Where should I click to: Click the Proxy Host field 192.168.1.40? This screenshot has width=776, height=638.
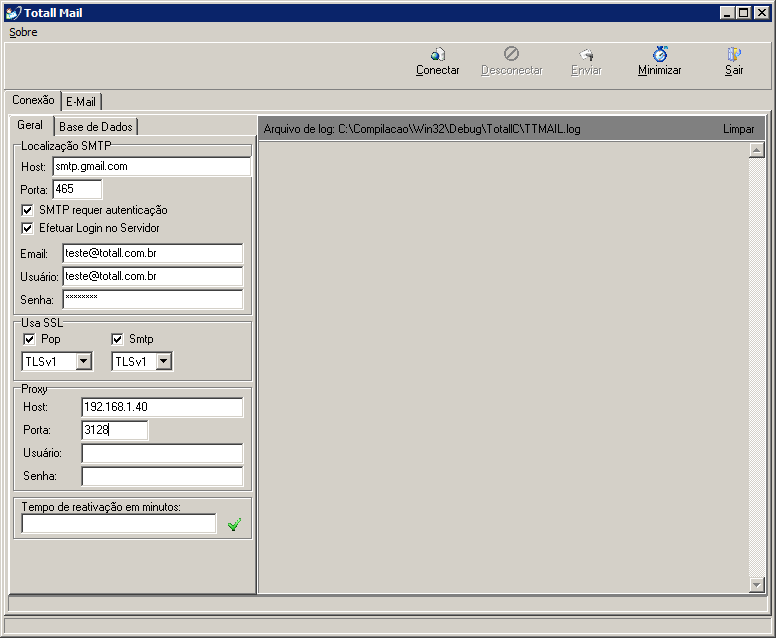[162, 407]
